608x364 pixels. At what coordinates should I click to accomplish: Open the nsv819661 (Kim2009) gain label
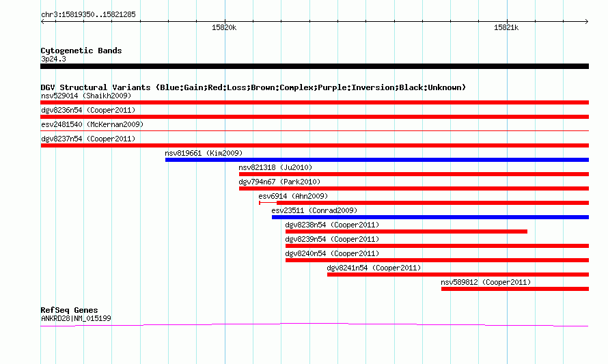tap(204, 153)
